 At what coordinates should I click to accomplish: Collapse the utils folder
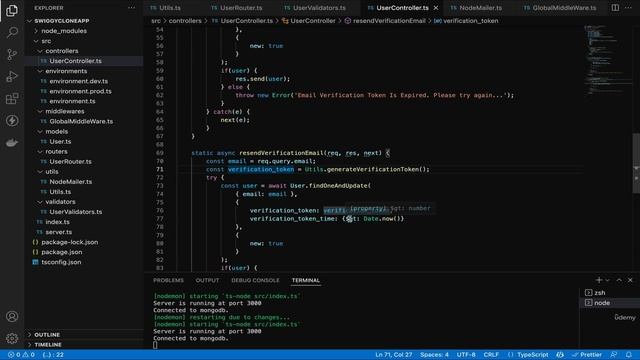tap(52, 172)
